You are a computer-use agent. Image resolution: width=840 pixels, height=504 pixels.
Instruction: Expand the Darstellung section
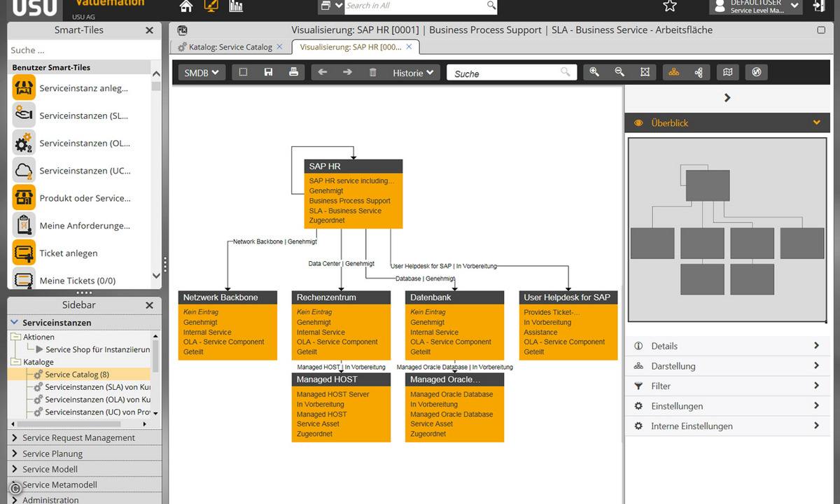727,365
